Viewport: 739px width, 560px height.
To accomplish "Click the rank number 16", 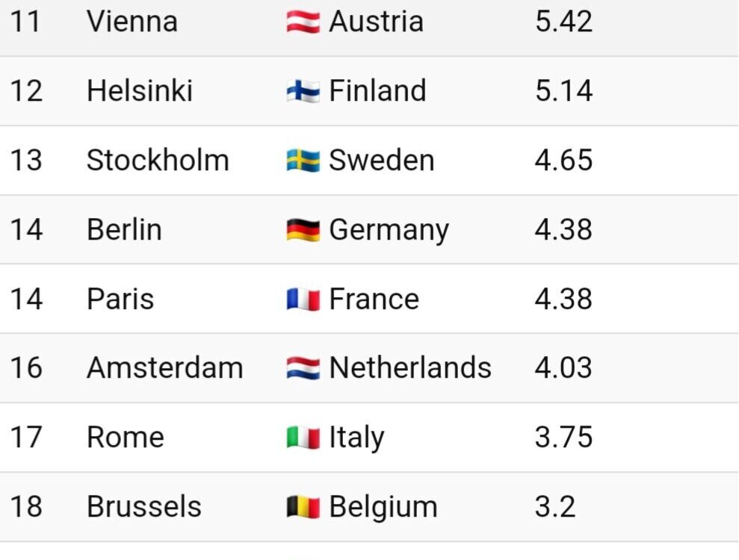I will 26,368.
